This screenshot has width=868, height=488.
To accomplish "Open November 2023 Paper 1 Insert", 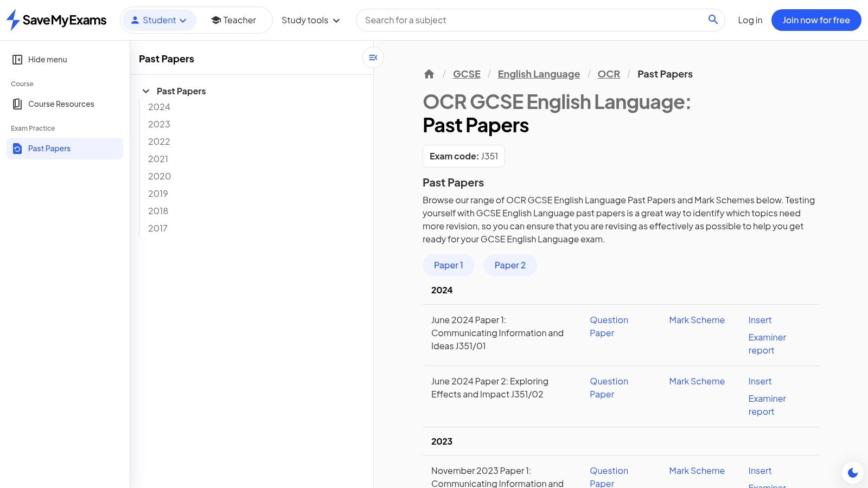I will click(759, 471).
